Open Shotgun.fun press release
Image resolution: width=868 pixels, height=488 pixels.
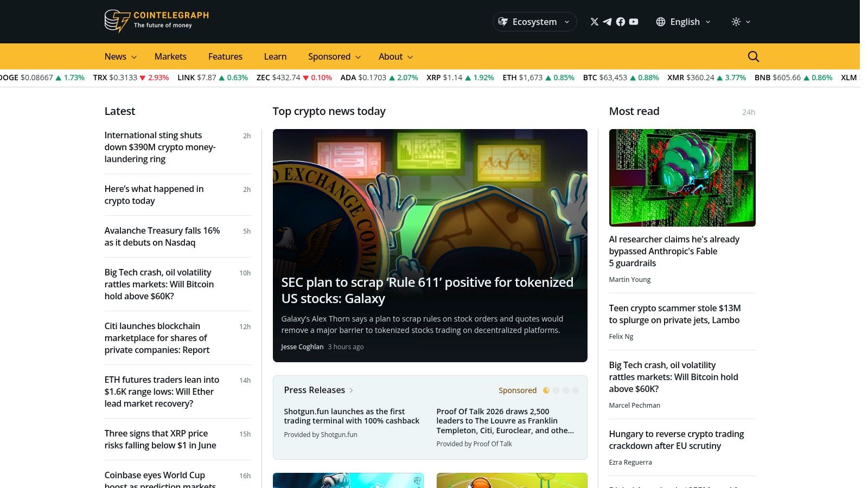pos(352,416)
